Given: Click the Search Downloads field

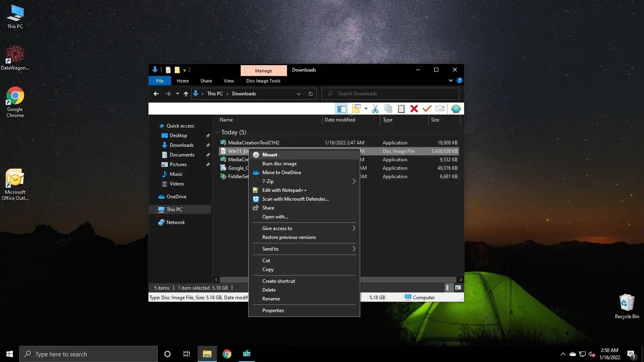Looking at the screenshot, I should tap(390, 94).
